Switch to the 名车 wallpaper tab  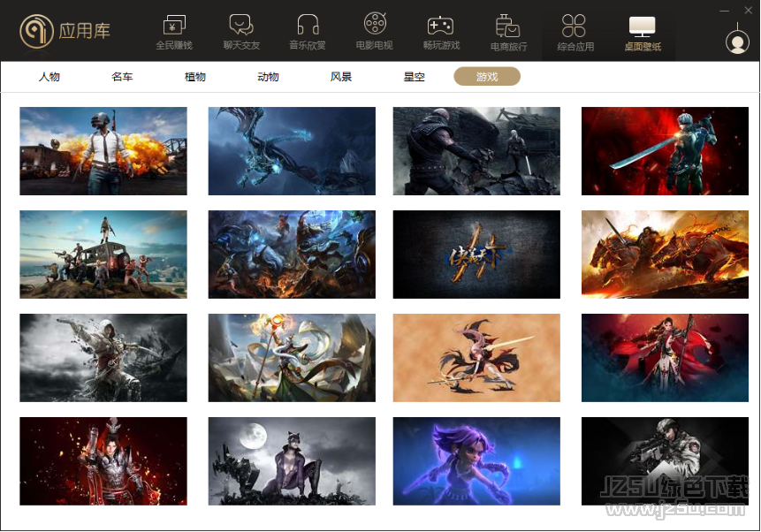pyautogui.click(x=122, y=77)
